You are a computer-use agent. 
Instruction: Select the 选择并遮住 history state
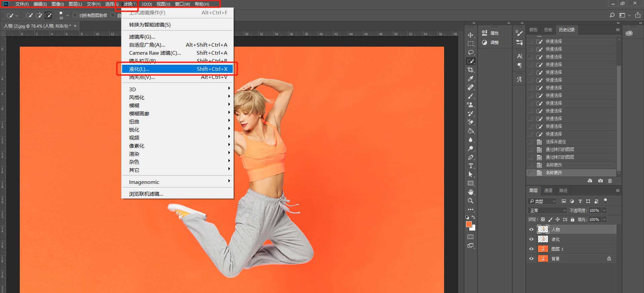coord(556,142)
